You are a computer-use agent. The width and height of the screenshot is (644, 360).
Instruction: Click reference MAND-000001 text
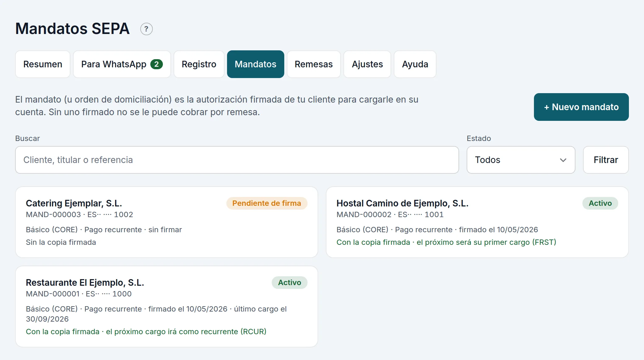(x=53, y=294)
